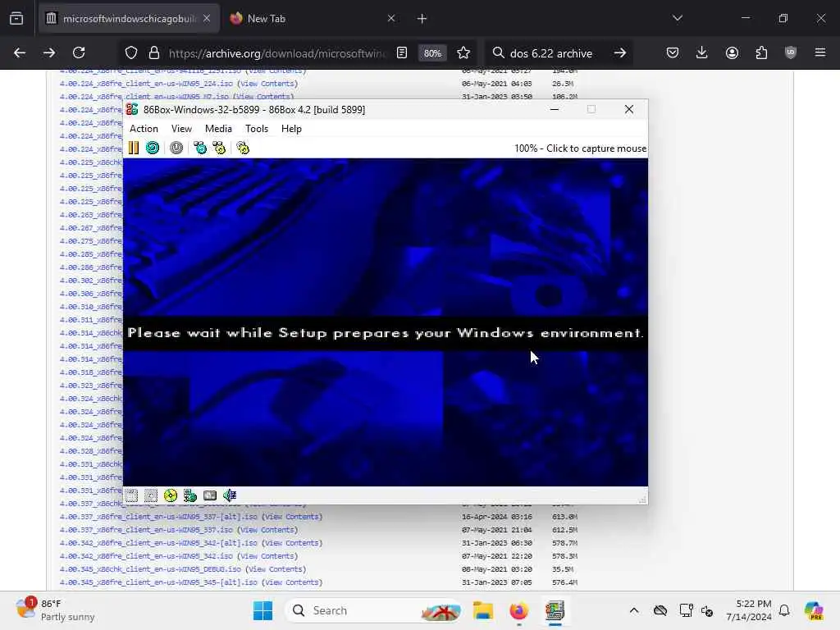Open the Help menu in 86Box
Image resolution: width=840 pixels, height=630 pixels.
coord(291,129)
